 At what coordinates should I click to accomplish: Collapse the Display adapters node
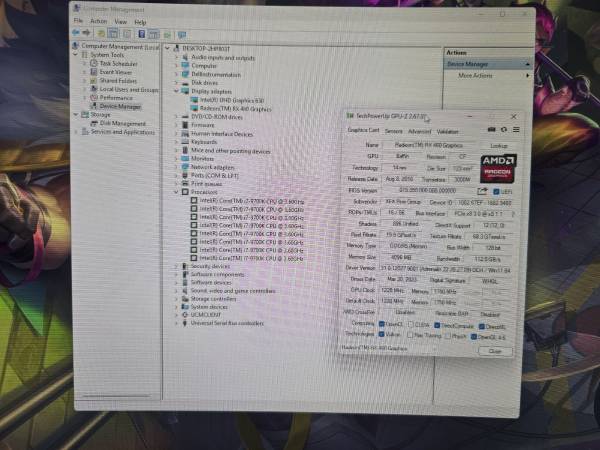pyautogui.click(x=178, y=91)
